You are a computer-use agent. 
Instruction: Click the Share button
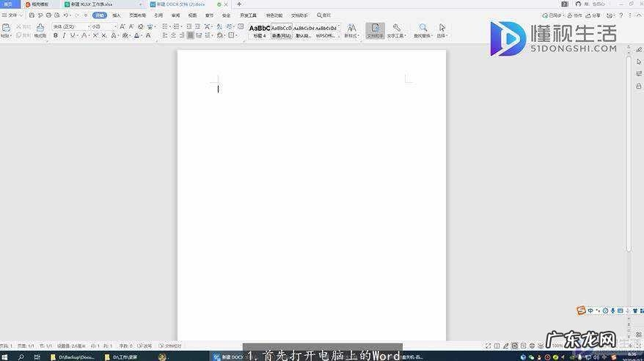coord(593,15)
